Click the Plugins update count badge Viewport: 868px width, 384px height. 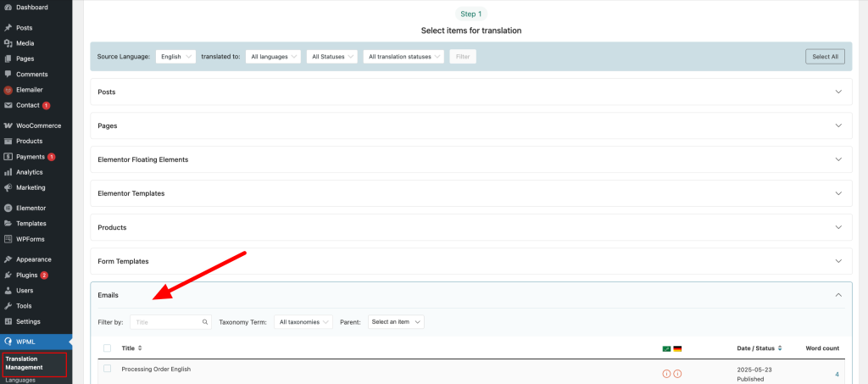point(44,275)
